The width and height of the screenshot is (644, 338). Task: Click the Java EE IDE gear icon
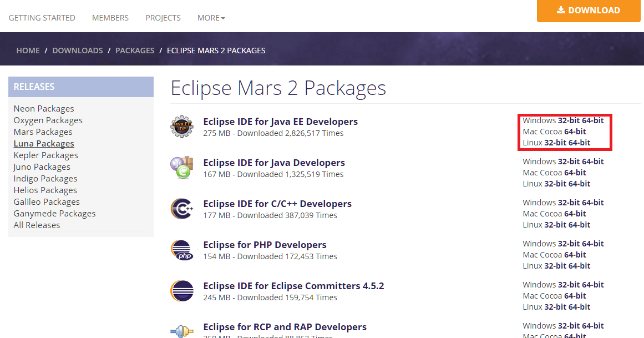click(182, 126)
